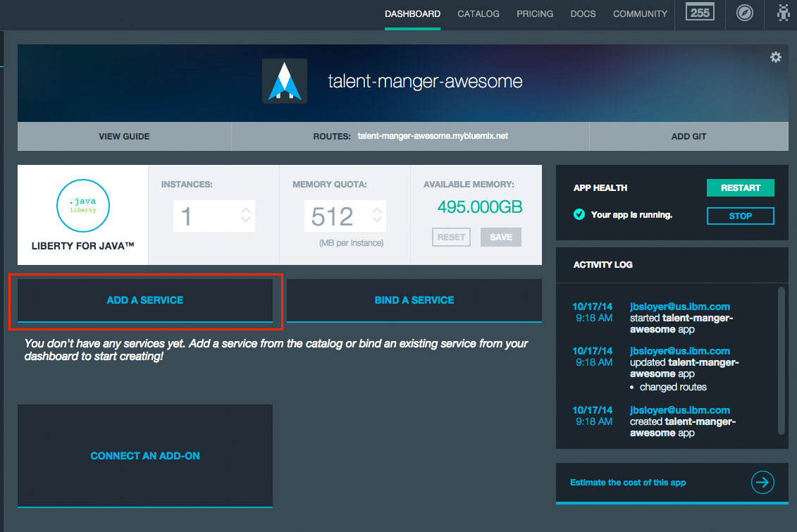The width and height of the screenshot is (797, 532).
Task: Increase memory quota with up arrow
Action: coord(376,210)
